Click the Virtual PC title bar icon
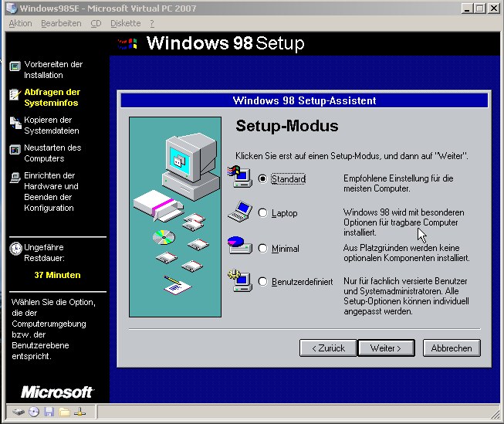The width and height of the screenshot is (504, 424). [12, 8]
